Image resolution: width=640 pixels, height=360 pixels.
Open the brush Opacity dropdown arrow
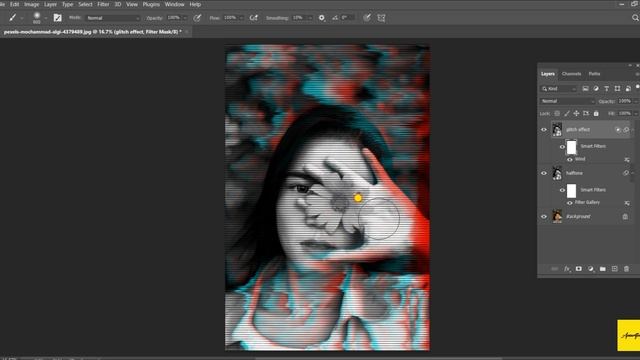pyautogui.click(x=185, y=18)
